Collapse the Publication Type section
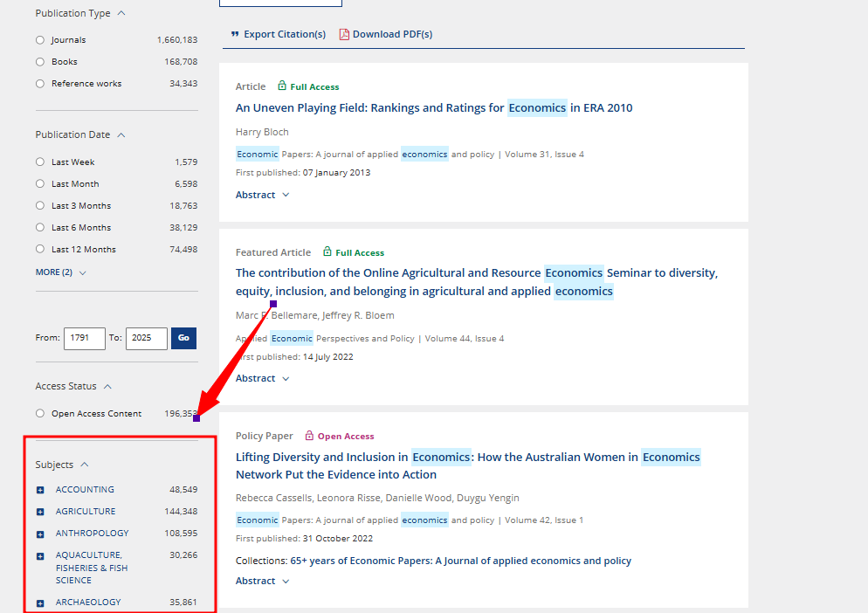Screen dimensions: 868x613 [121, 14]
